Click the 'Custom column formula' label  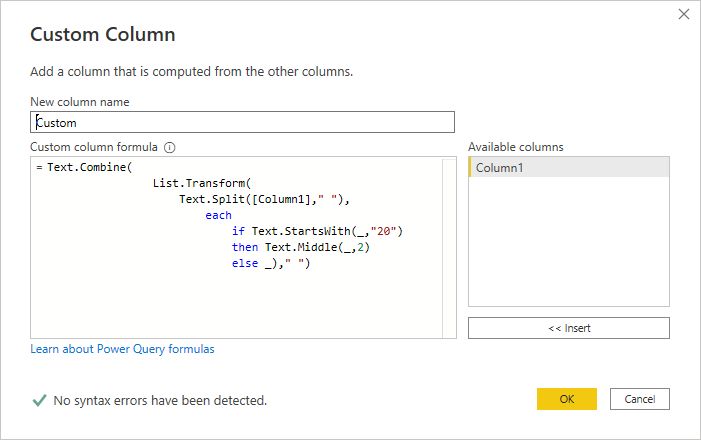[x=94, y=147]
